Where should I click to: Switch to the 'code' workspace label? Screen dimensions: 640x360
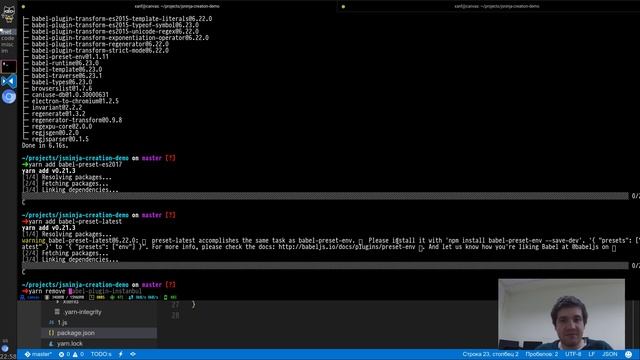click(7, 38)
